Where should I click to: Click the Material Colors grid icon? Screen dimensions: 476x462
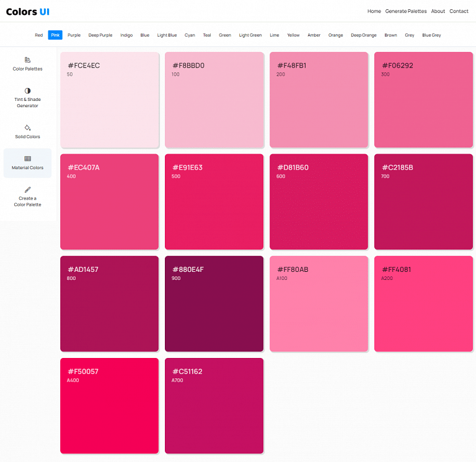pyautogui.click(x=28, y=159)
